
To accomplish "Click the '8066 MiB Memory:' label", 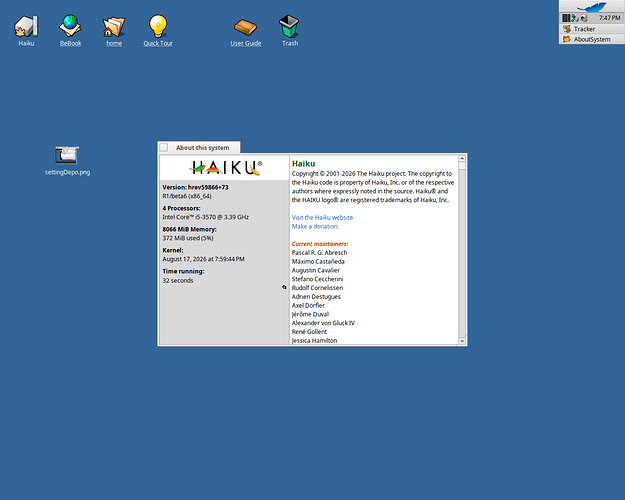I will [x=189, y=229].
